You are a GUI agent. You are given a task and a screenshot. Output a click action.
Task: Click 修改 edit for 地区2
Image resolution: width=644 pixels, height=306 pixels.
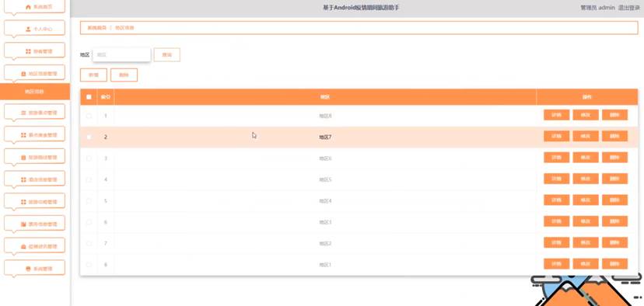586,243
